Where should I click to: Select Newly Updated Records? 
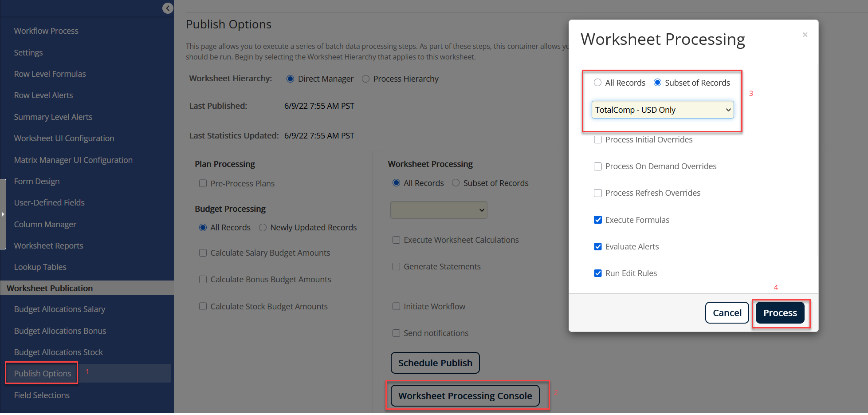point(263,228)
